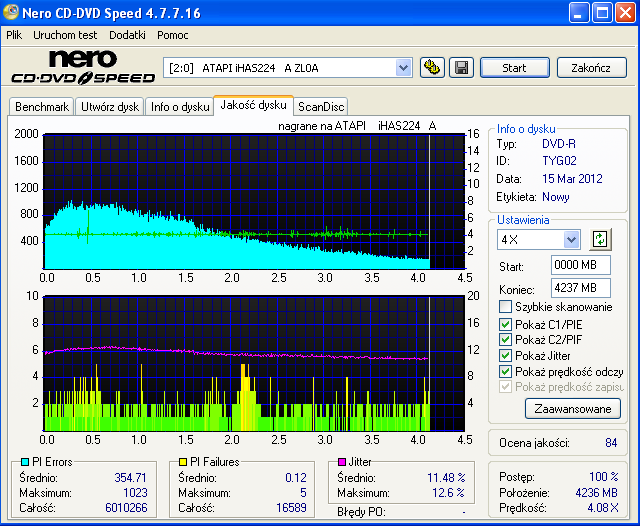This screenshot has width=640, height=526.
Task: Click the Koniec field 4237 MB
Action: click(580, 288)
